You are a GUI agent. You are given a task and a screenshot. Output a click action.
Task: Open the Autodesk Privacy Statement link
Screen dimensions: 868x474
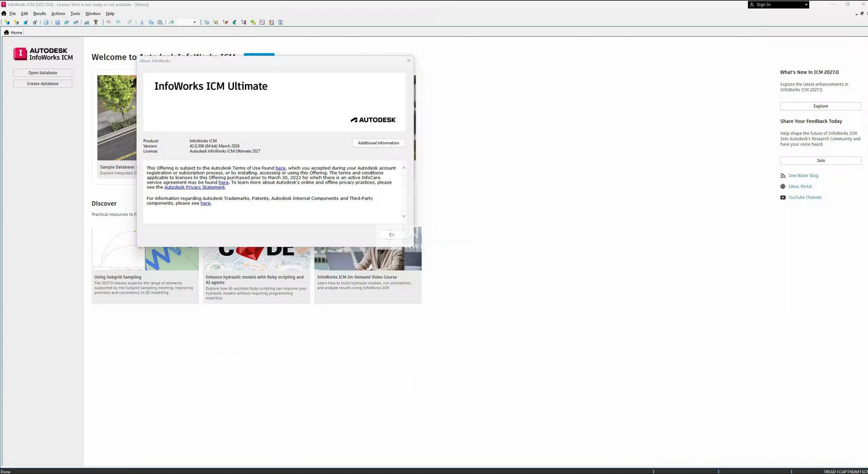(x=195, y=188)
